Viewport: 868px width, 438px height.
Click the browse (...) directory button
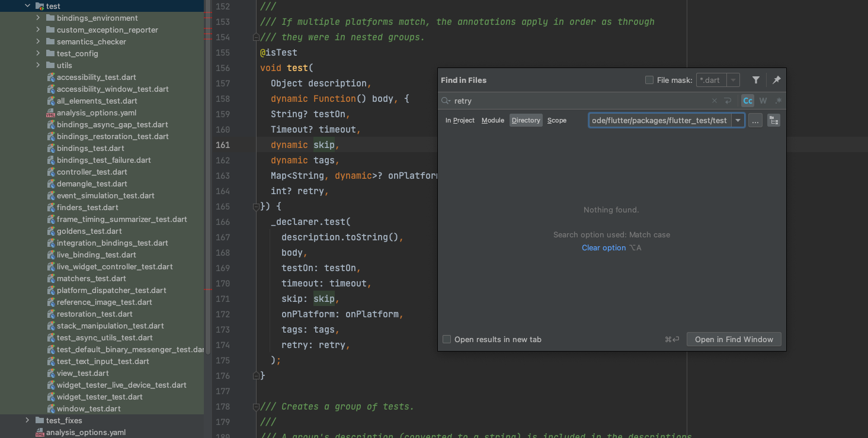click(x=755, y=120)
